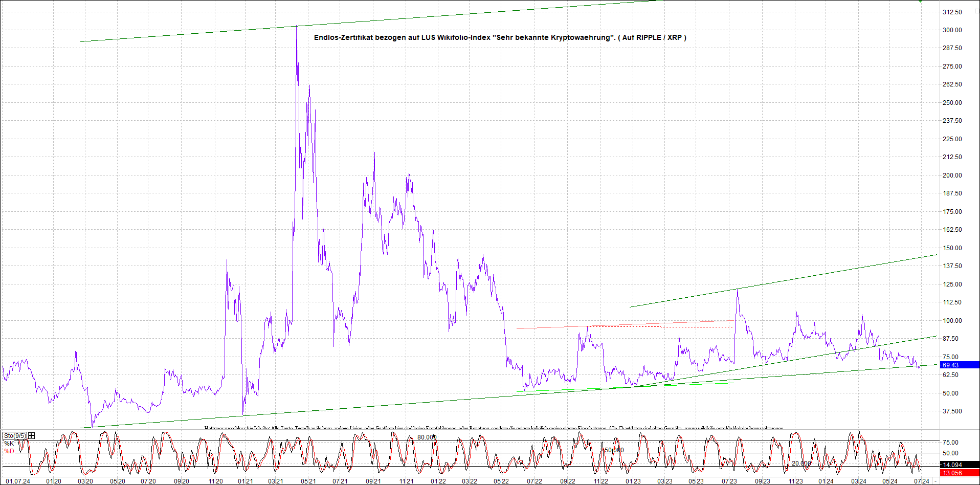Click the 150.00 price axis label
The height and width of the screenshot is (485, 980).
pyautogui.click(x=952, y=248)
